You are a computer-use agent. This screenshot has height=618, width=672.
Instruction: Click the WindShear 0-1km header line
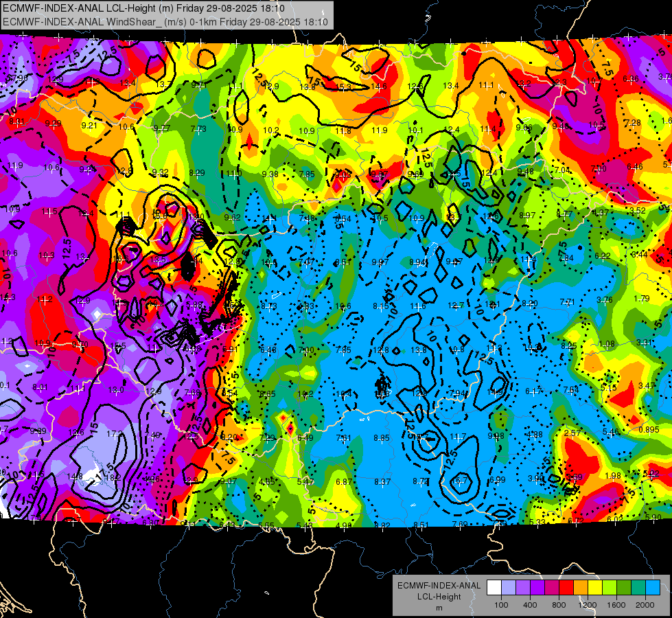click(x=165, y=22)
